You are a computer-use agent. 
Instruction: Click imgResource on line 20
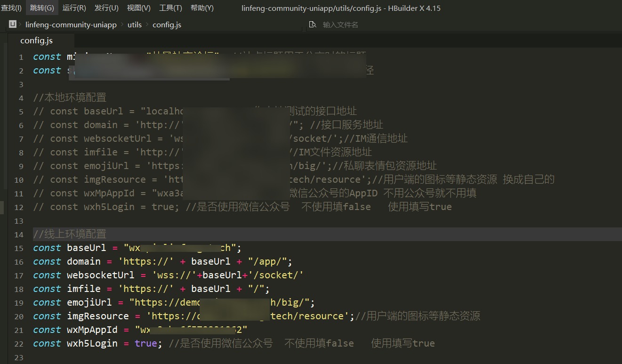pyautogui.click(x=98, y=316)
